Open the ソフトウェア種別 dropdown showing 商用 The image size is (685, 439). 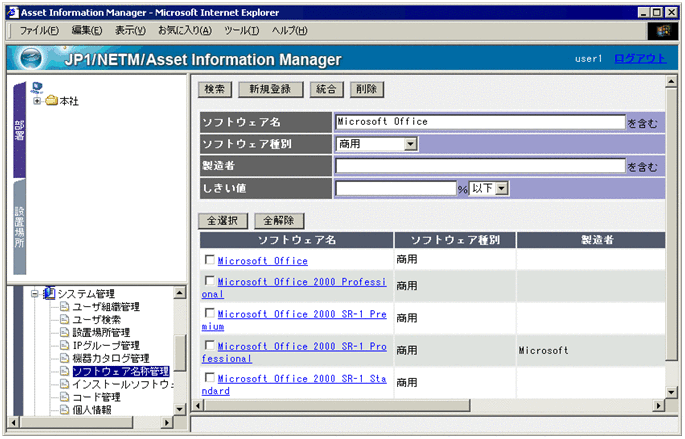(410, 144)
